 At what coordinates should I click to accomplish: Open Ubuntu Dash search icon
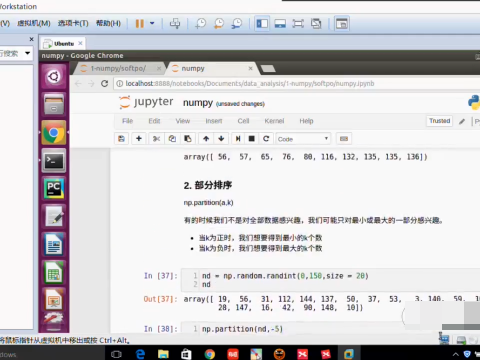tap(54, 77)
